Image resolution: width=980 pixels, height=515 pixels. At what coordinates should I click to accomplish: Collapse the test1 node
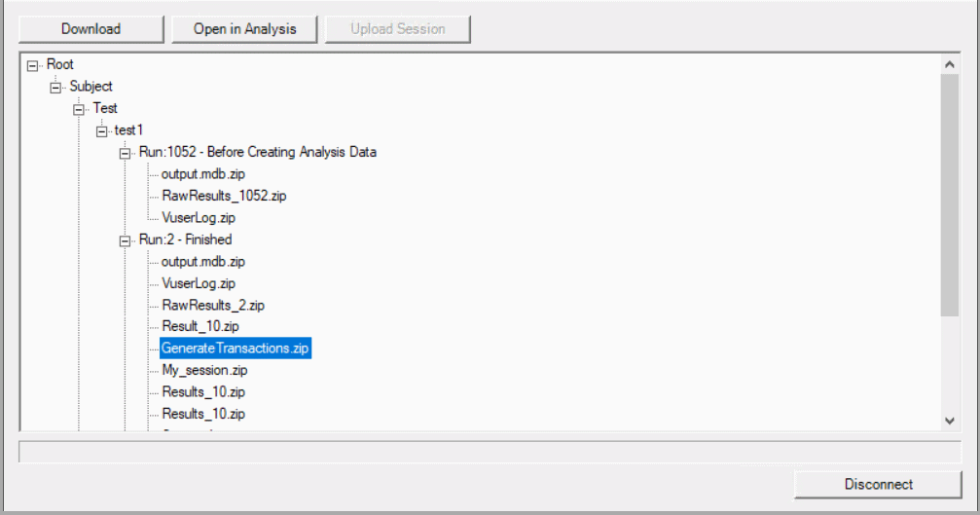102,130
